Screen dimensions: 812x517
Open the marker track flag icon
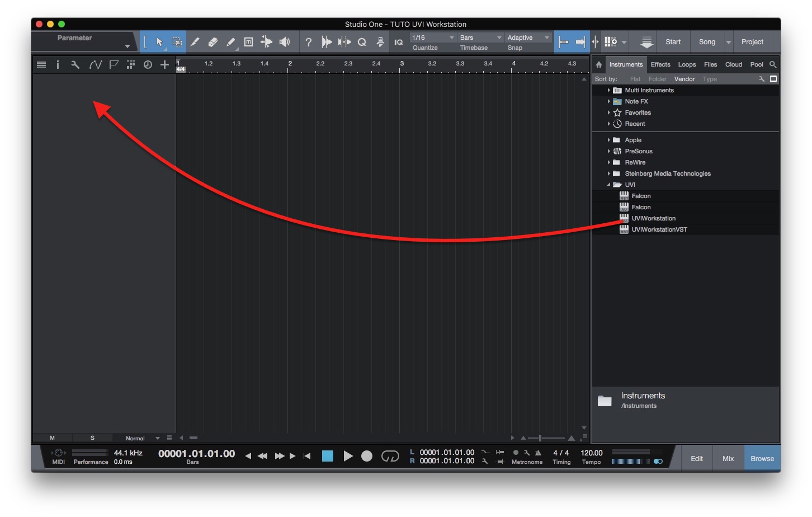[x=114, y=65]
